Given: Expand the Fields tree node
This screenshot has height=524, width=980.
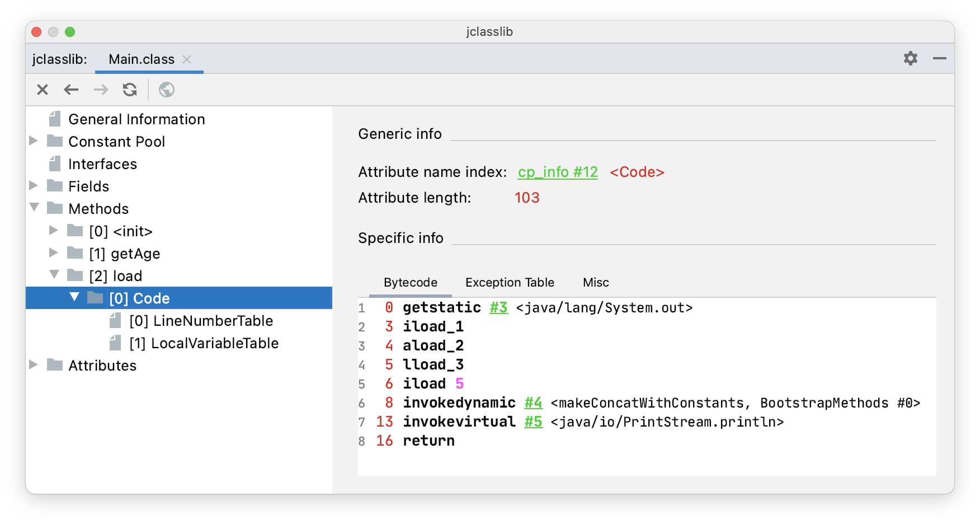Looking at the screenshot, I should click(34, 185).
